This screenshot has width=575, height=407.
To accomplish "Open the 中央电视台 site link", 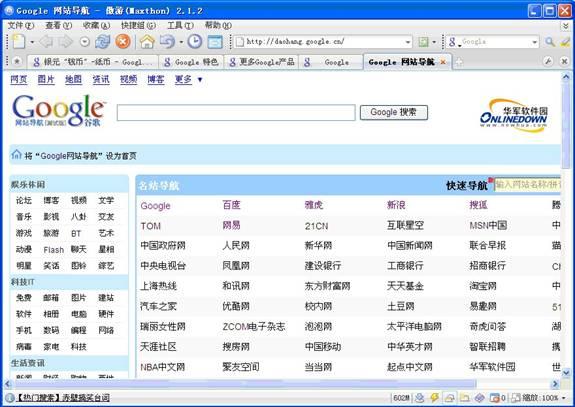I will (x=163, y=265).
